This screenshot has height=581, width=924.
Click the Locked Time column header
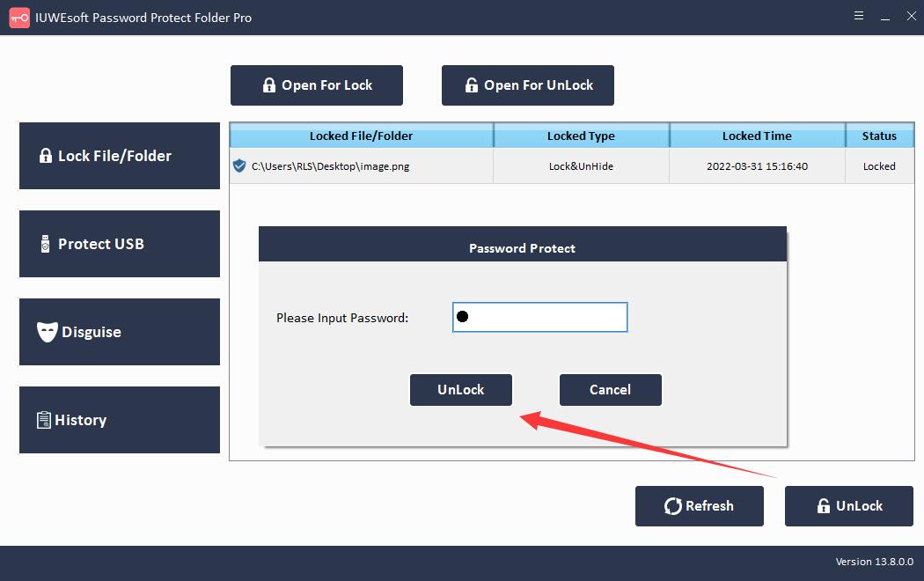tap(757, 136)
